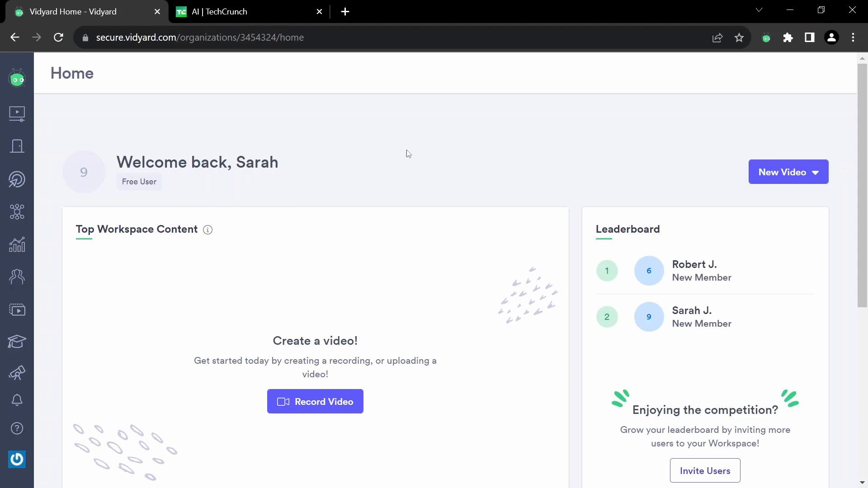
Task: Open browser extensions menu
Action: click(788, 38)
